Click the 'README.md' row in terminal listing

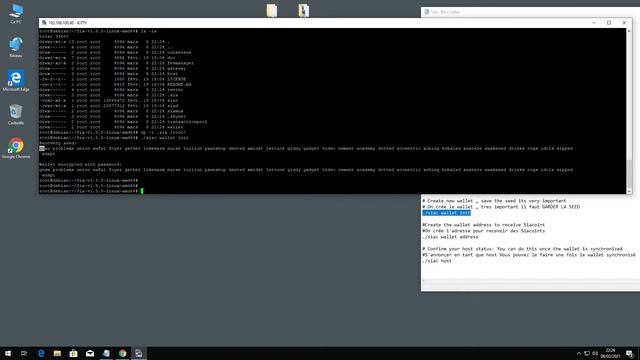coord(116,84)
